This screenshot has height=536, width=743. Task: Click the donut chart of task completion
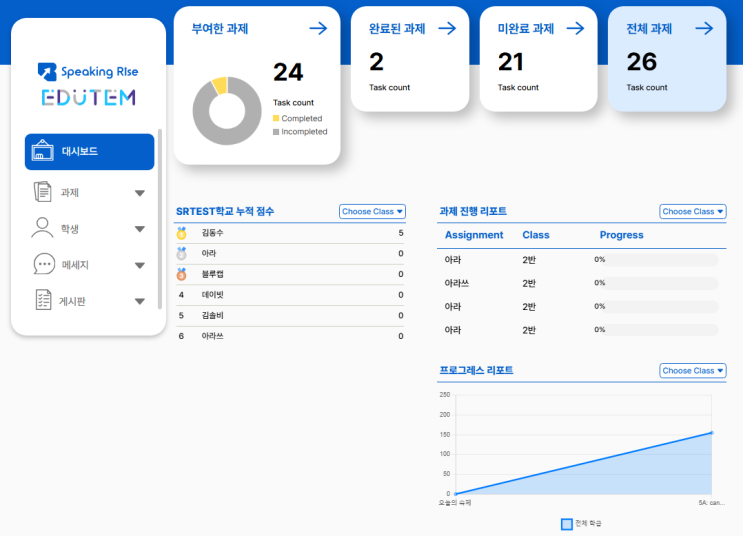coord(227,111)
